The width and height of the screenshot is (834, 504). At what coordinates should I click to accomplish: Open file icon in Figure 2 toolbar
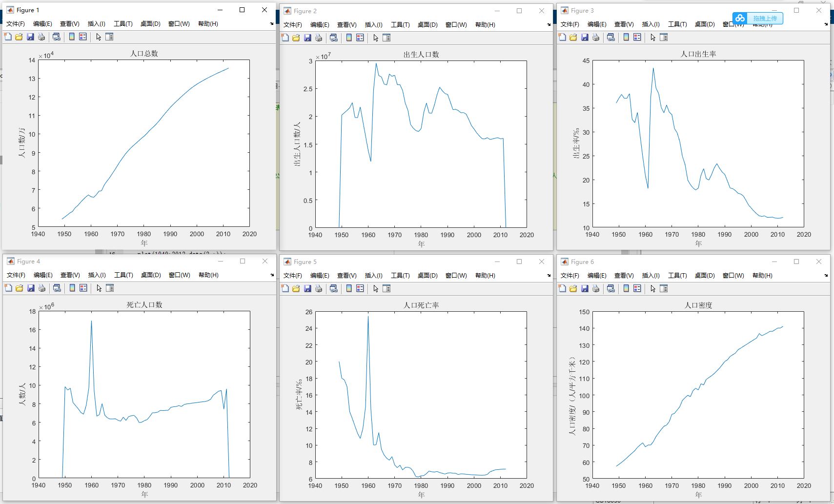click(x=296, y=38)
